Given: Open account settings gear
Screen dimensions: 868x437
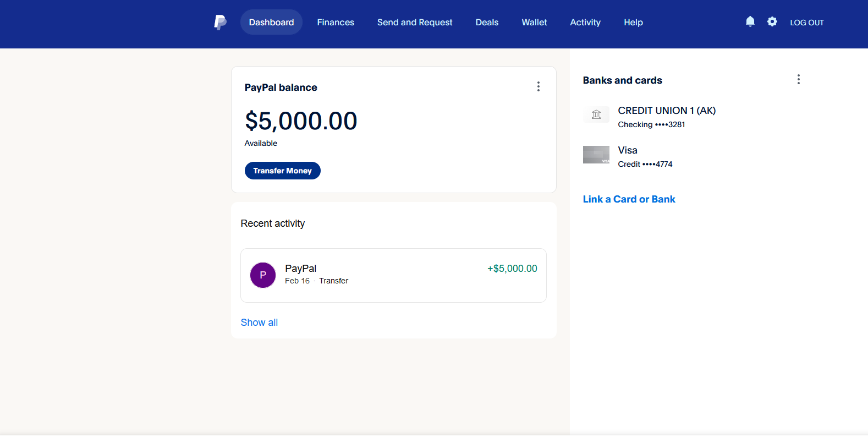Looking at the screenshot, I should (x=772, y=21).
